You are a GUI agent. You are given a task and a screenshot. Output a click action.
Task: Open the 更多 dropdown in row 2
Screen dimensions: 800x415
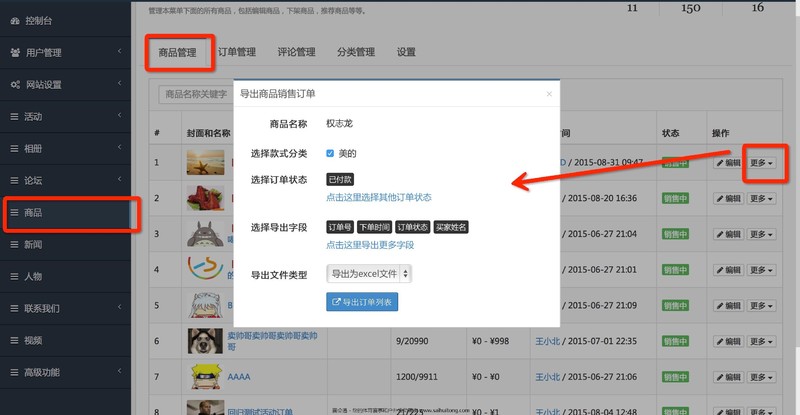[761, 199]
